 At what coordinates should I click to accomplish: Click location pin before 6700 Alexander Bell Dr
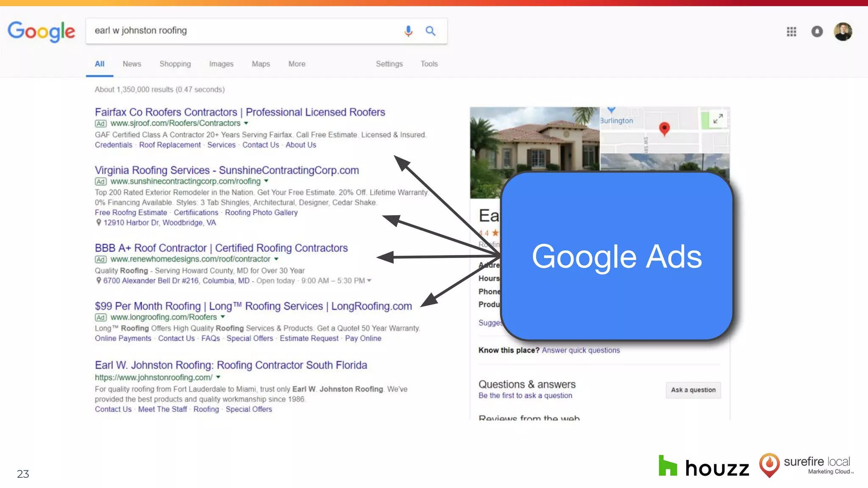pyautogui.click(x=98, y=280)
